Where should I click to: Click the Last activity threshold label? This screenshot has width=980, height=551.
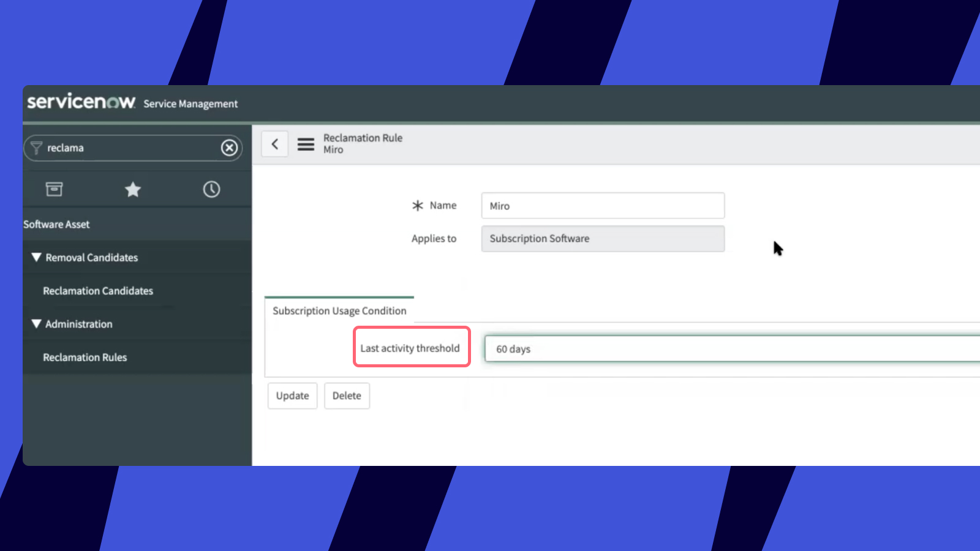pyautogui.click(x=410, y=348)
